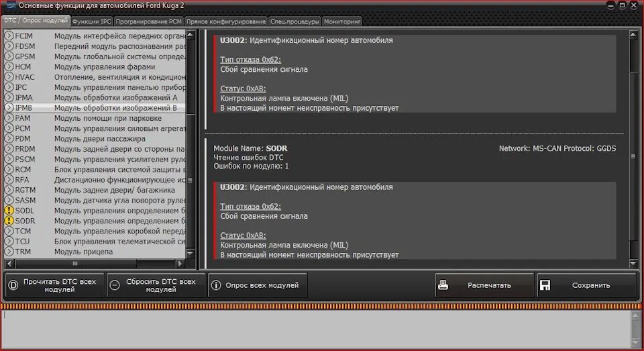Image resolution: width=644 pixels, height=351 pixels.
Task: Click the arrow icon beside IPC module
Action: pyautogui.click(x=9, y=87)
